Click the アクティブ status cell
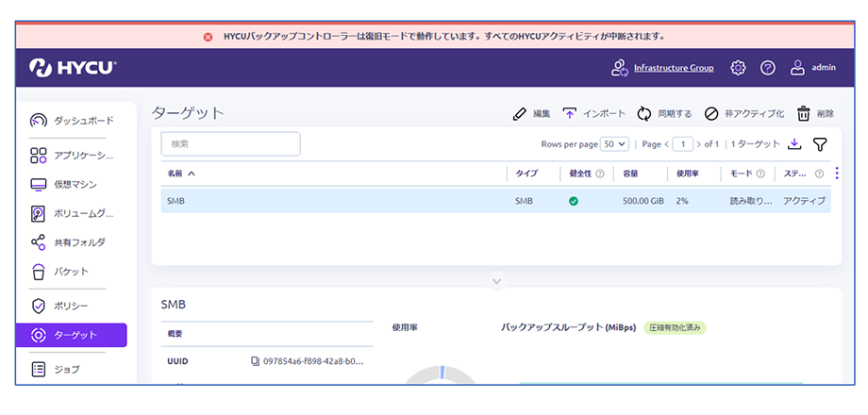 [x=804, y=201]
